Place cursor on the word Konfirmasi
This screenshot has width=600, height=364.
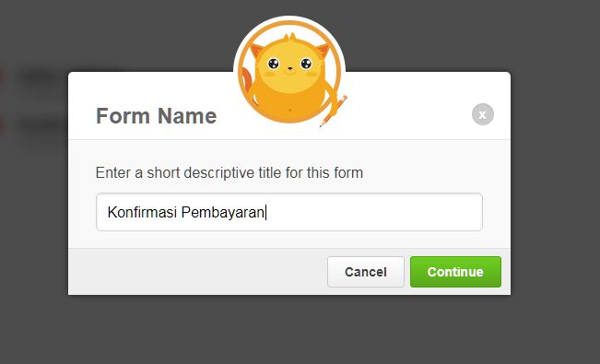click(142, 212)
